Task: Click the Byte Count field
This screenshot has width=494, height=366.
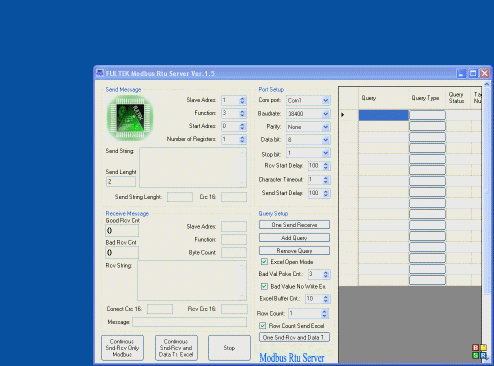Action: [x=234, y=253]
